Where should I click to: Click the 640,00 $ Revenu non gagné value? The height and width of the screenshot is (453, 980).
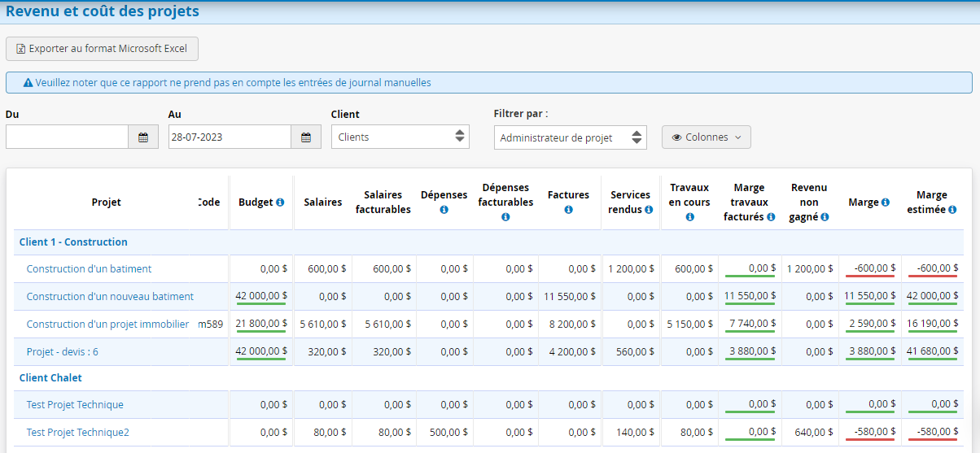(x=816, y=433)
